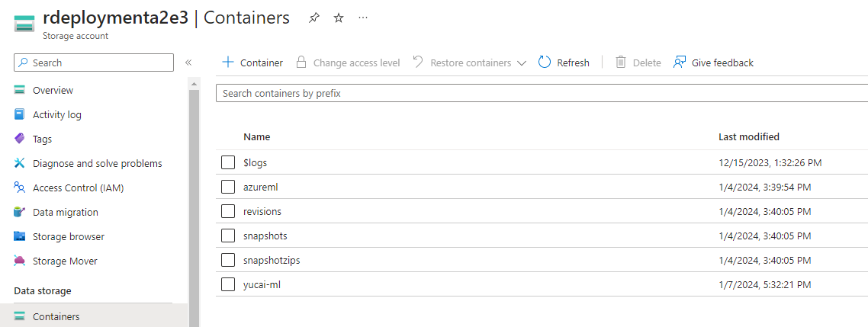
Task: Pin the storage account page
Action: tap(314, 18)
